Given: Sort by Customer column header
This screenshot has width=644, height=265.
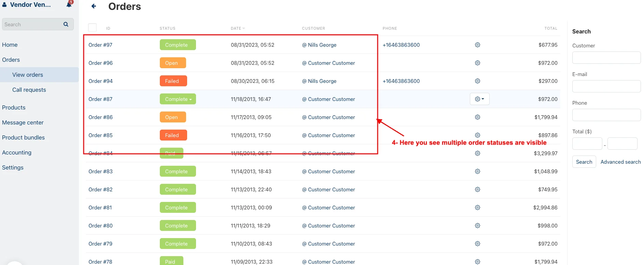Looking at the screenshot, I should pos(313,28).
